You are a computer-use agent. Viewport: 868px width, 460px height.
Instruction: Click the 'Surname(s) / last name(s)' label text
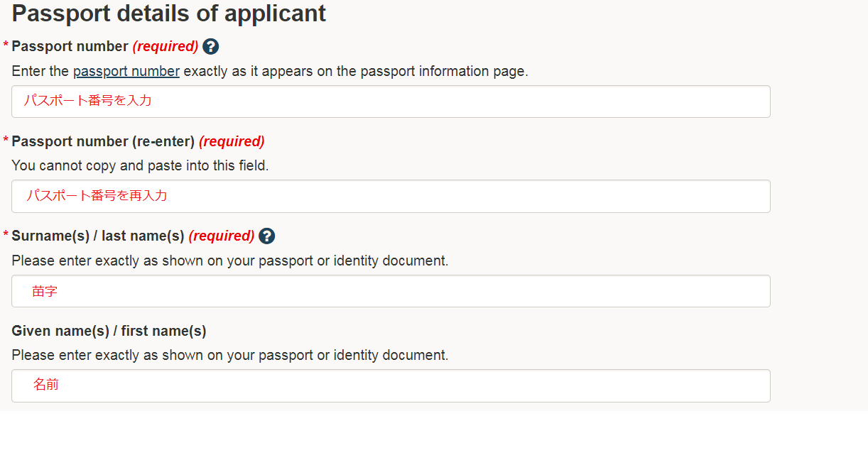coord(98,236)
